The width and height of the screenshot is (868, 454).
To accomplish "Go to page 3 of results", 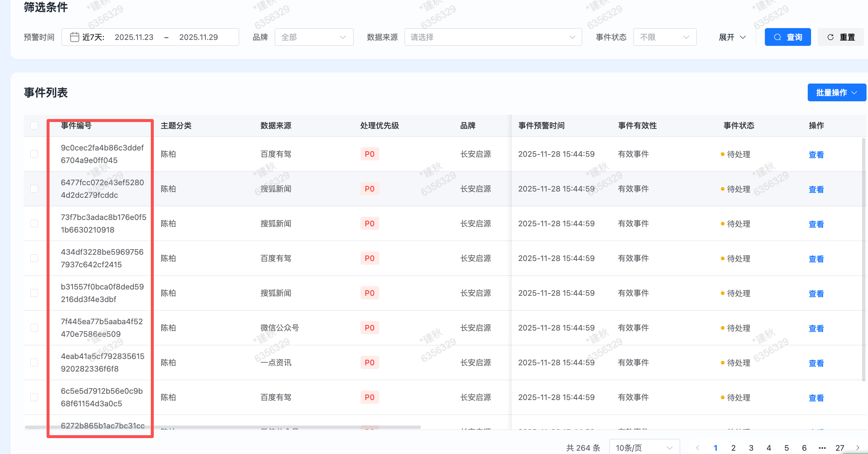I will coord(751,448).
